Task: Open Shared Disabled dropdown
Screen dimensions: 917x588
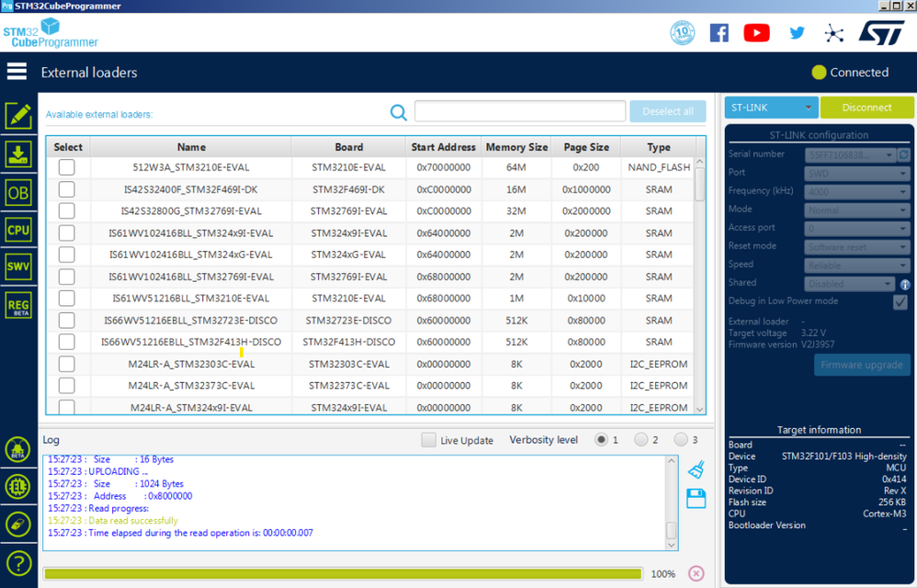Action: [850, 284]
